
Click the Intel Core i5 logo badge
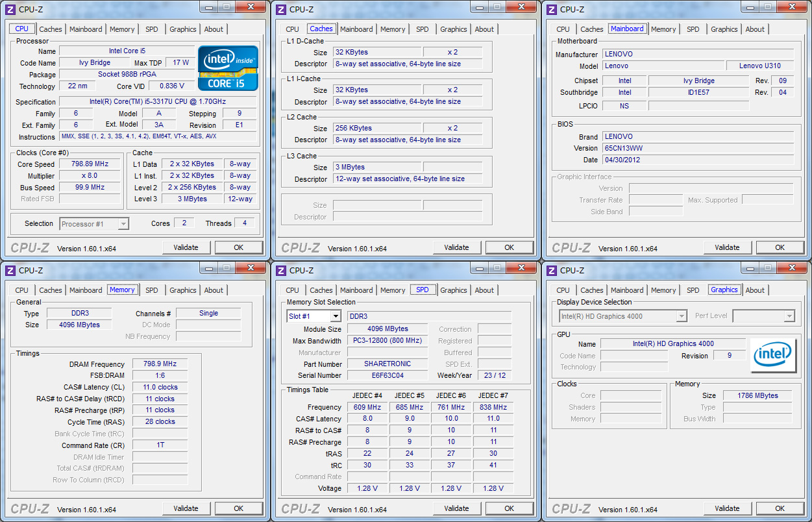(x=228, y=68)
